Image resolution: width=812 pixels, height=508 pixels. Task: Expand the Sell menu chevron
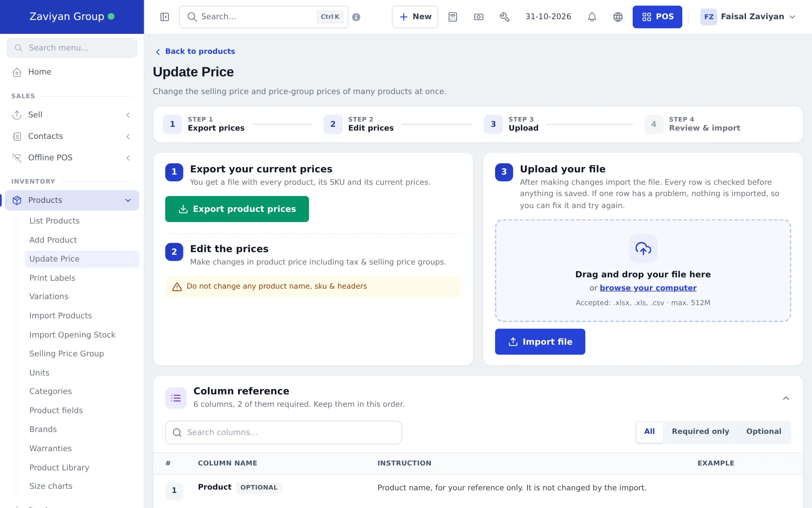128,115
